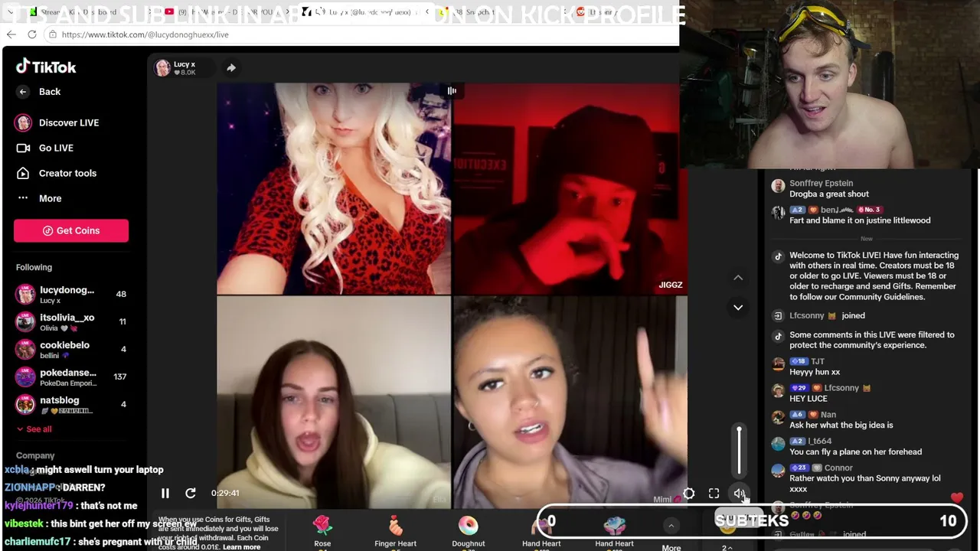
Task: Select the blonde woman's video tile
Action: pyautogui.click(x=334, y=188)
